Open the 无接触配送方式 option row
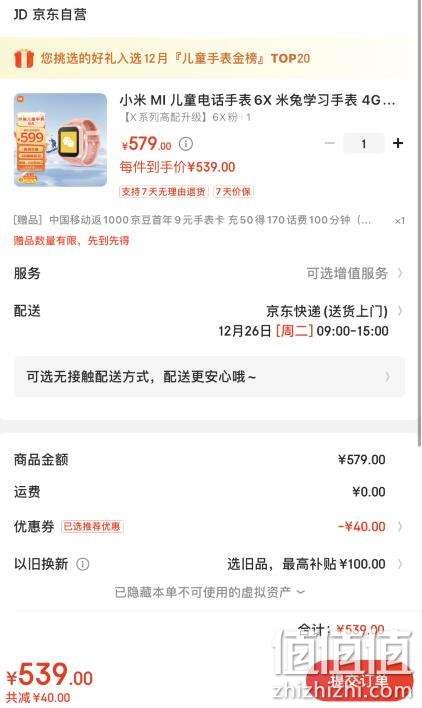This screenshot has height=708, width=422. coord(209,377)
